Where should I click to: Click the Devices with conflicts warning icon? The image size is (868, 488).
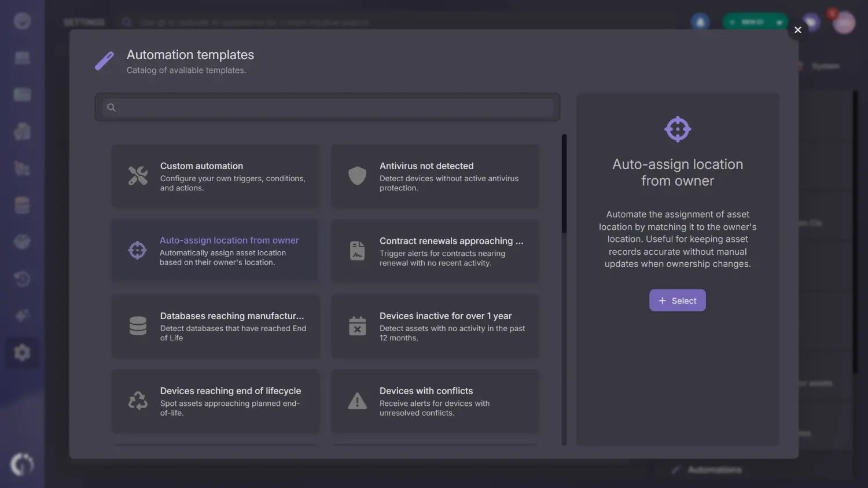[357, 401]
